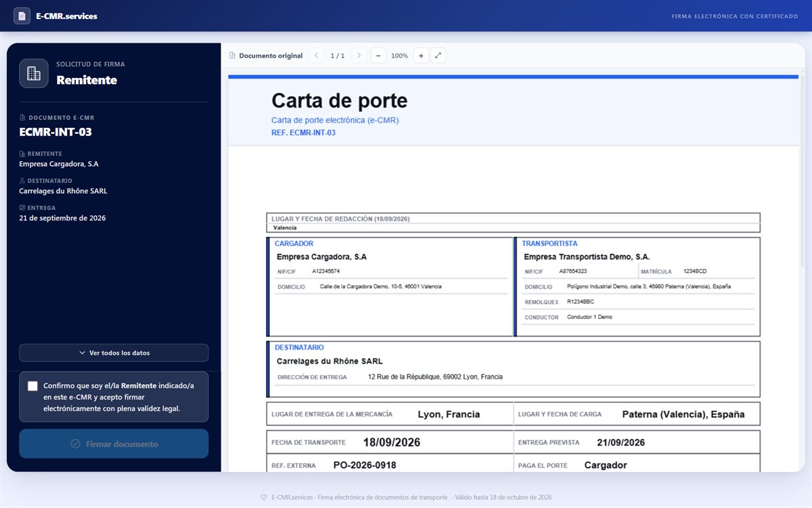Click the 100% zoom level value
Image resolution: width=812 pixels, height=508 pixels.
click(x=399, y=56)
